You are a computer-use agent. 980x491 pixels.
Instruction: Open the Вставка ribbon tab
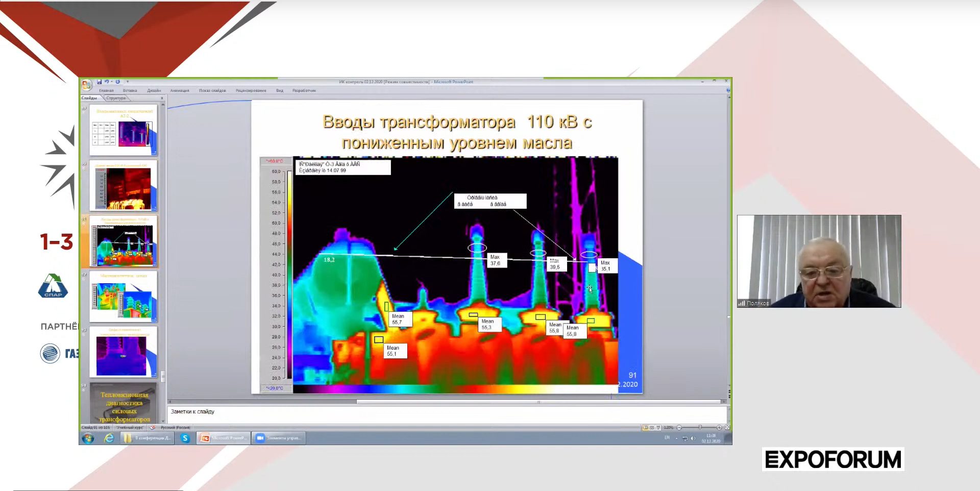click(130, 91)
